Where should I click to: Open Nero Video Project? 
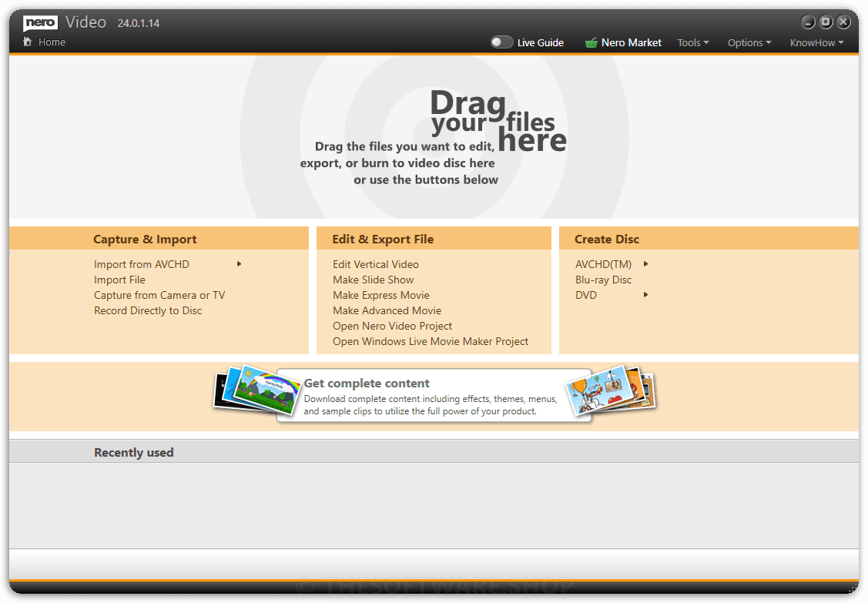click(x=393, y=326)
